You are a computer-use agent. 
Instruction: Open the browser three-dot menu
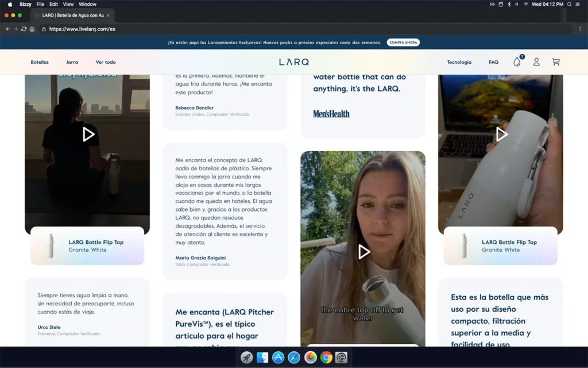[x=581, y=29]
